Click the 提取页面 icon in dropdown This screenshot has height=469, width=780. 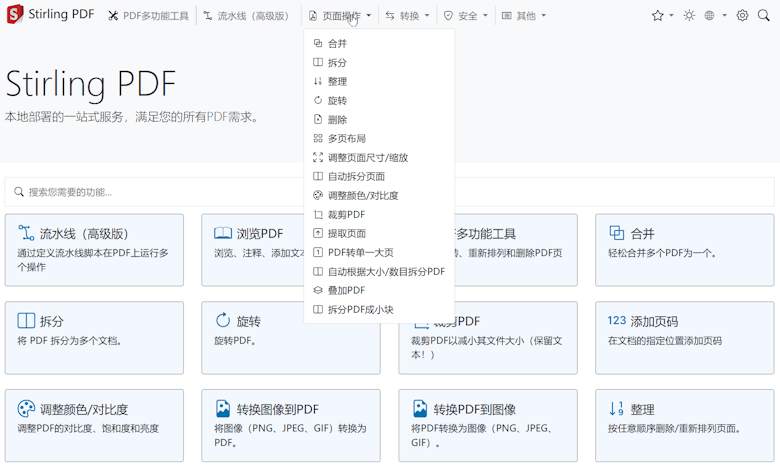click(x=318, y=233)
